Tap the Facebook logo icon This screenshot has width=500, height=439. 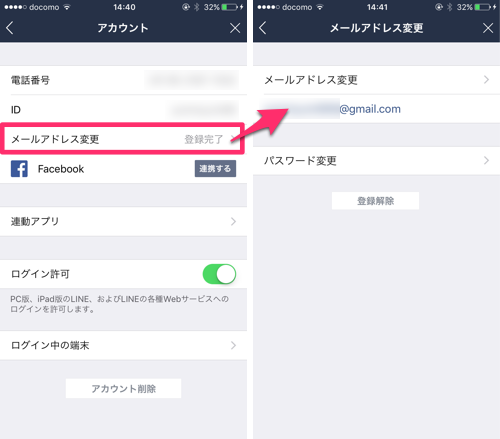click(19, 169)
